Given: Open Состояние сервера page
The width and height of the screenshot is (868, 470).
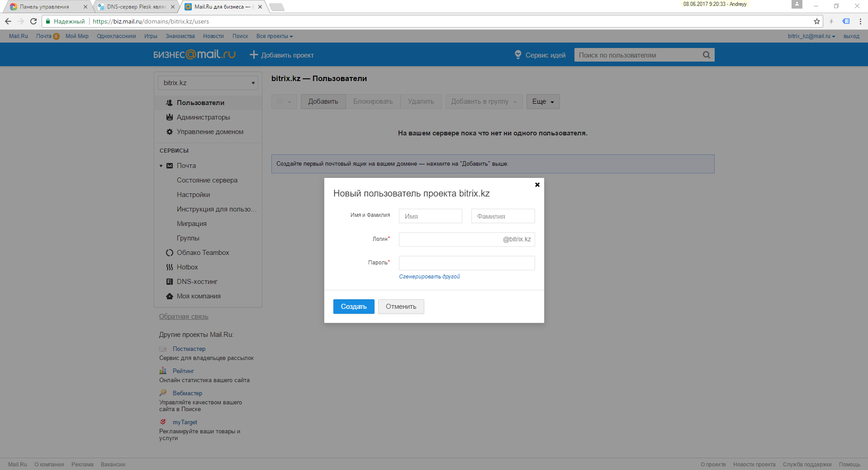Looking at the screenshot, I should [x=207, y=180].
